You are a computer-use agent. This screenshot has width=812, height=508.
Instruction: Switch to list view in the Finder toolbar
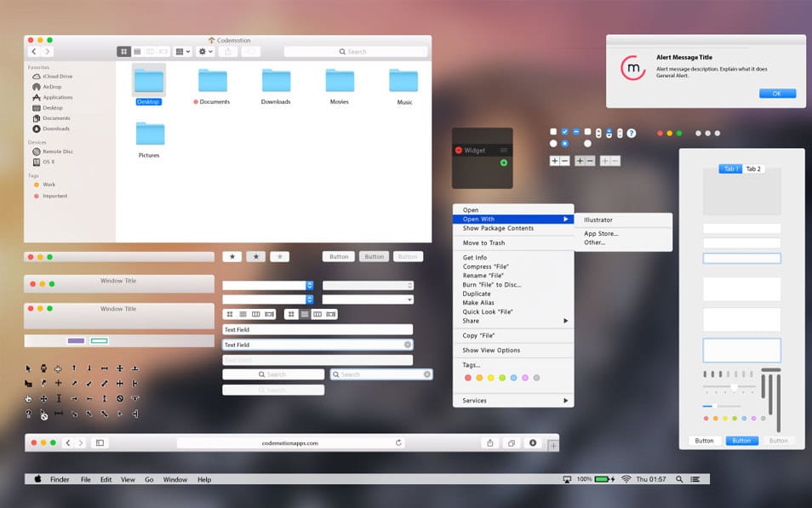[x=138, y=51]
